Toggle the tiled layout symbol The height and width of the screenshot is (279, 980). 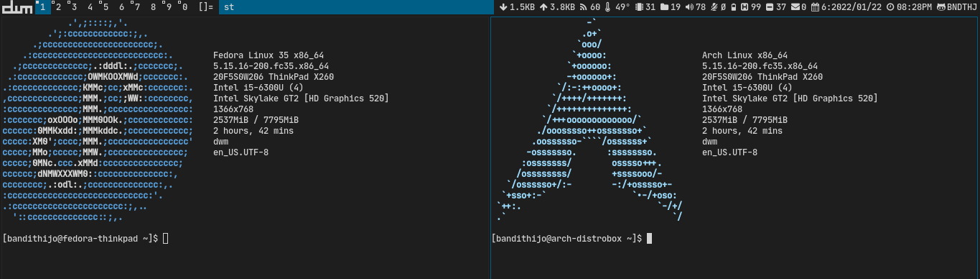(x=205, y=7)
